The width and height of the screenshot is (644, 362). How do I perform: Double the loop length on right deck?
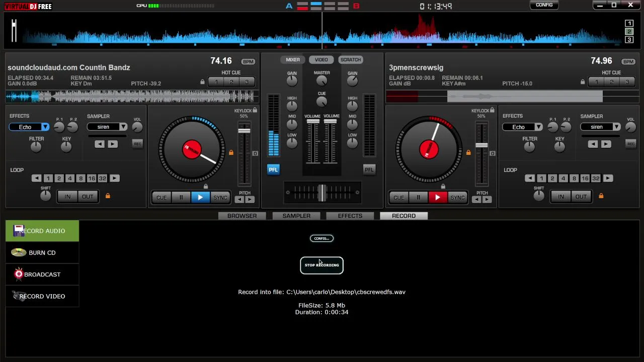tap(608, 178)
